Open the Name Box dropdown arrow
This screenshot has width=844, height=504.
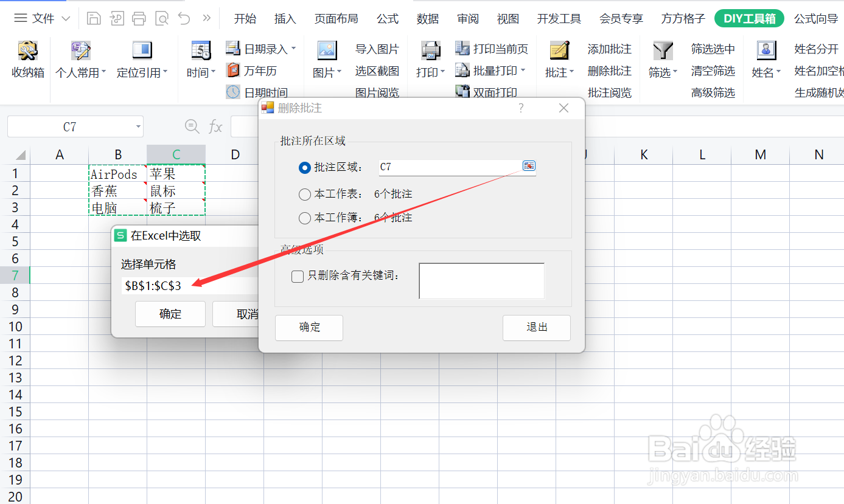click(x=139, y=127)
